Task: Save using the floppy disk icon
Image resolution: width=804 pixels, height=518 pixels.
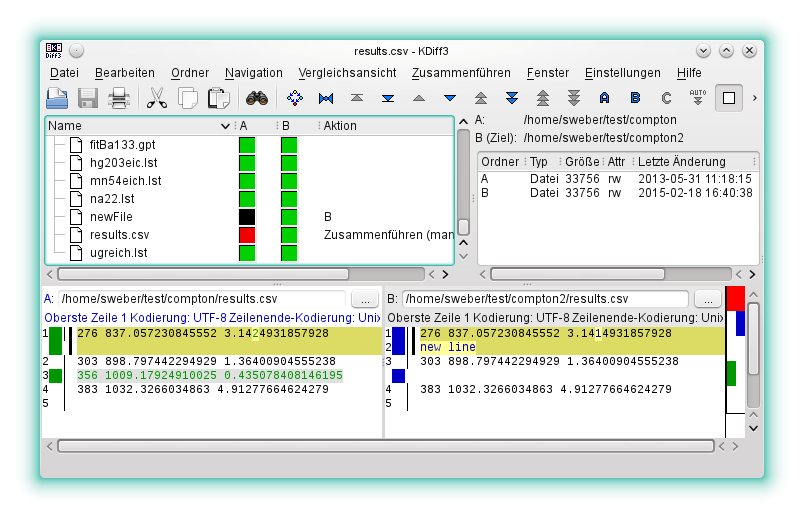Action: (x=88, y=98)
